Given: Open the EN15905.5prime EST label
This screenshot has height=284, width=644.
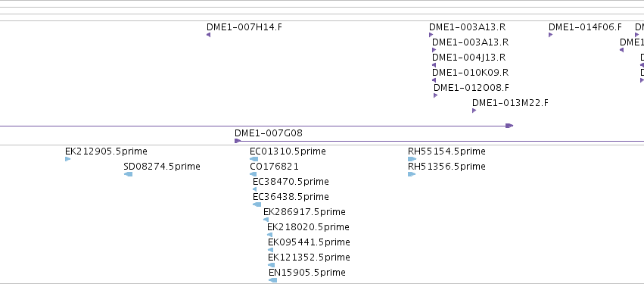Looking at the screenshot, I should pyautogui.click(x=307, y=273).
